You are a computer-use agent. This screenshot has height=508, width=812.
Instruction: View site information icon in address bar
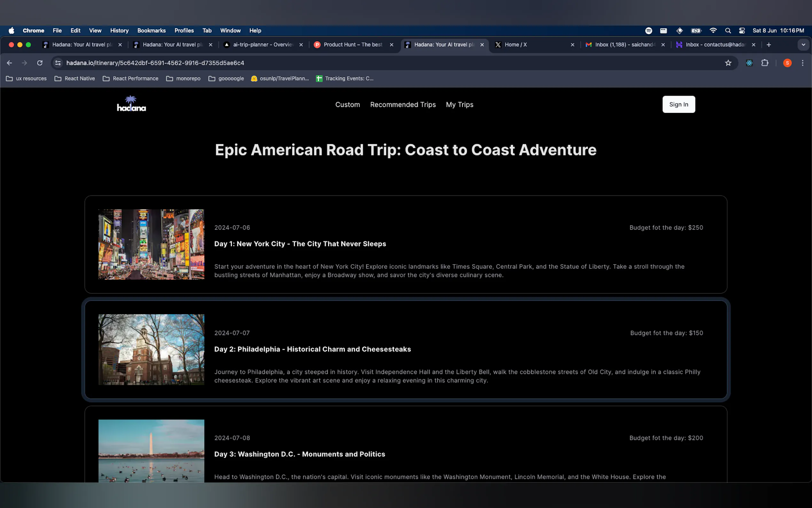click(58, 63)
